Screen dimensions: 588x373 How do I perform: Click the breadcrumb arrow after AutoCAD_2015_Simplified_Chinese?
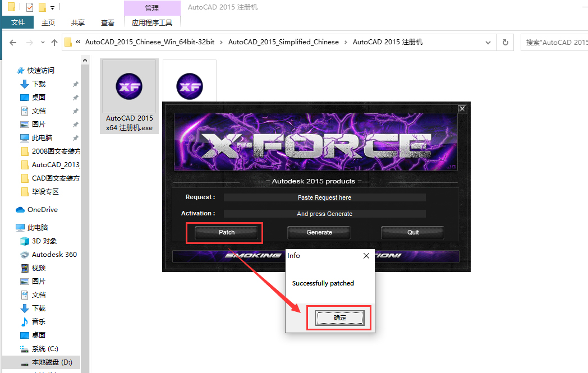(346, 42)
